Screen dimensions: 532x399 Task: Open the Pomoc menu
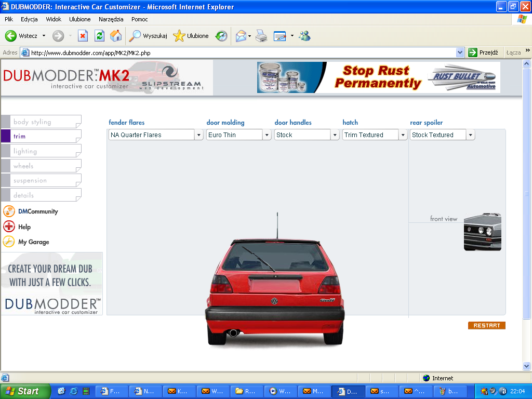tap(139, 19)
